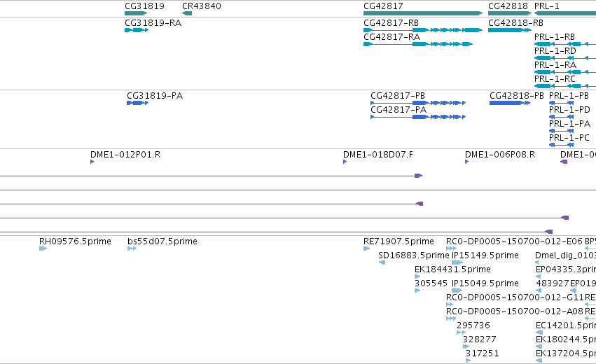Select the CG31819 gene label

(144, 6)
